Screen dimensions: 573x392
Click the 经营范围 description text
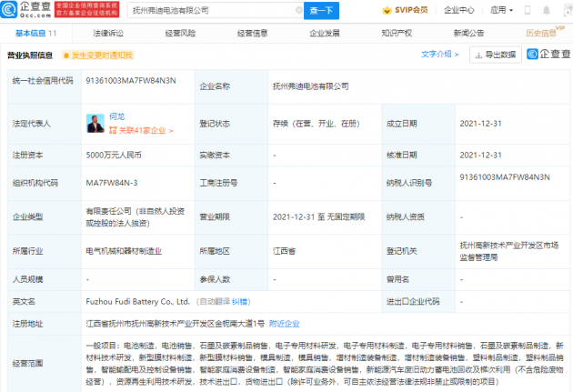(325, 364)
